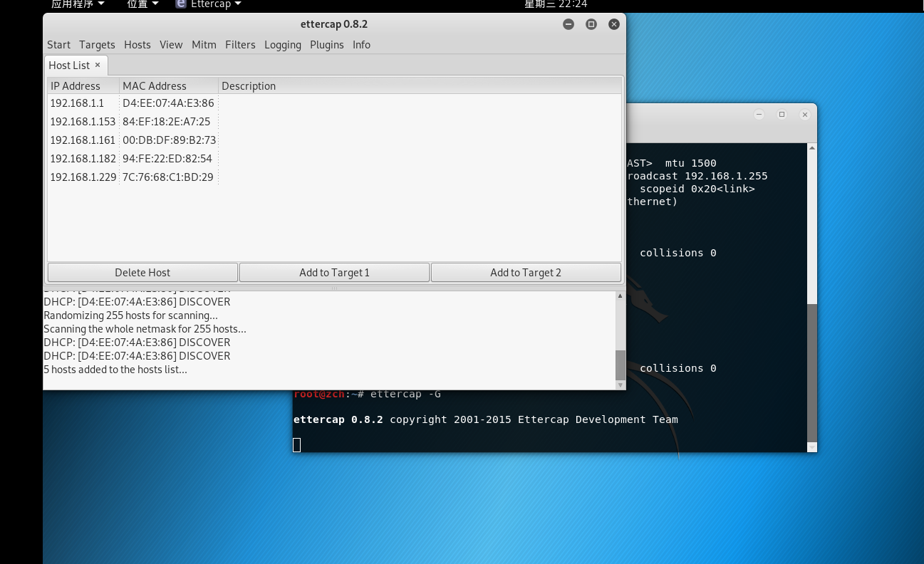This screenshot has width=924, height=564.
Task: Sort by MAC Address column header
Action: click(x=169, y=85)
